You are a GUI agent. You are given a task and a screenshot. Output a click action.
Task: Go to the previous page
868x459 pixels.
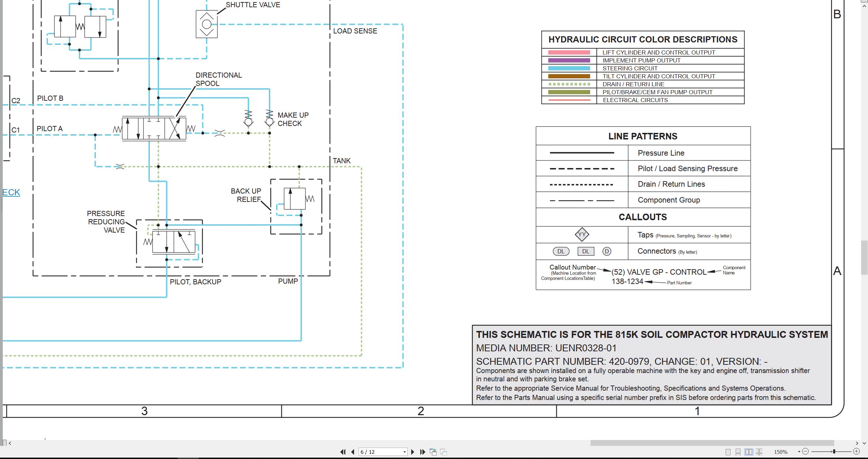353,452
